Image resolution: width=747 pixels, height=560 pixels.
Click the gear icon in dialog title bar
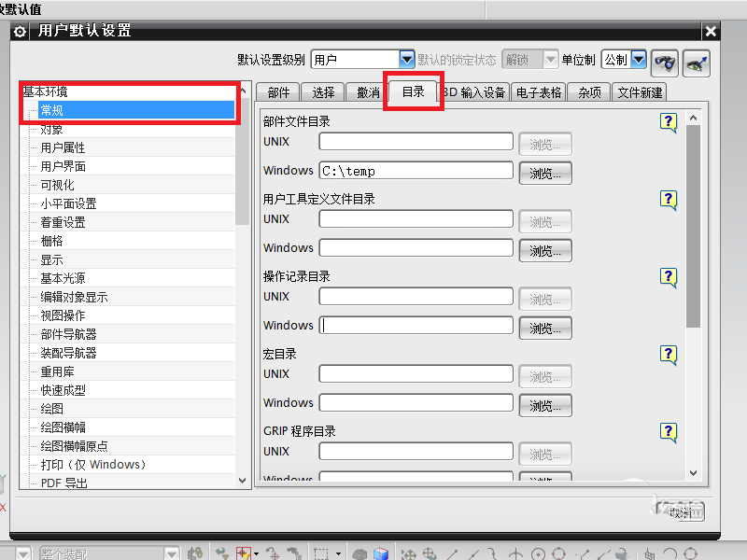coord(19,30)
